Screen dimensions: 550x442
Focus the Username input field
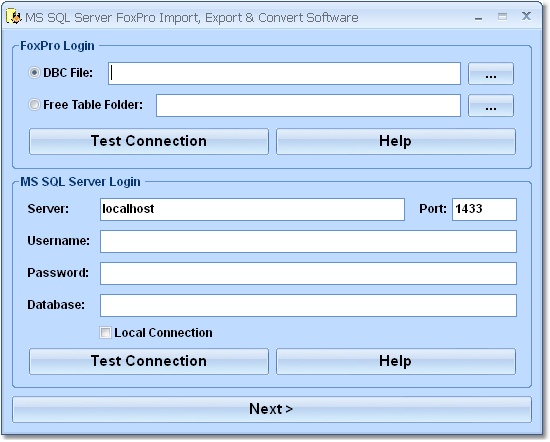[308, 241]
